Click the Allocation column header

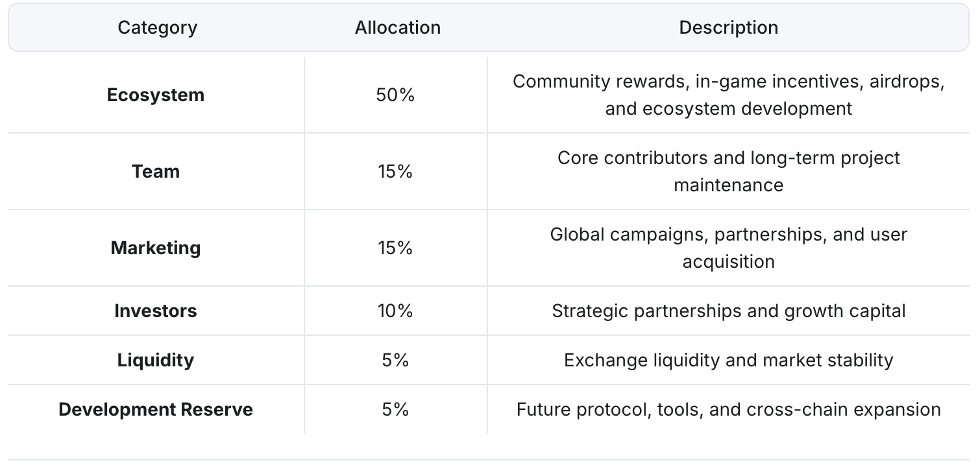click(x=397, y=28)
